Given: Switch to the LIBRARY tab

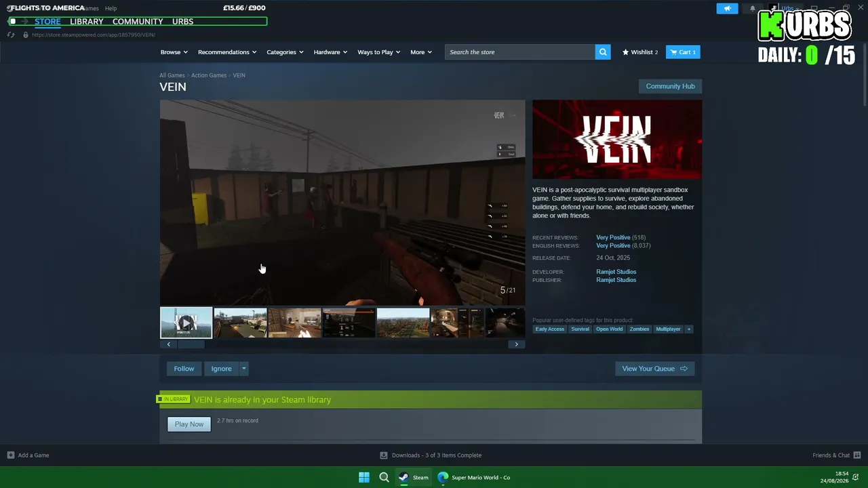Looking at the screenshot, I should [87, 22].
